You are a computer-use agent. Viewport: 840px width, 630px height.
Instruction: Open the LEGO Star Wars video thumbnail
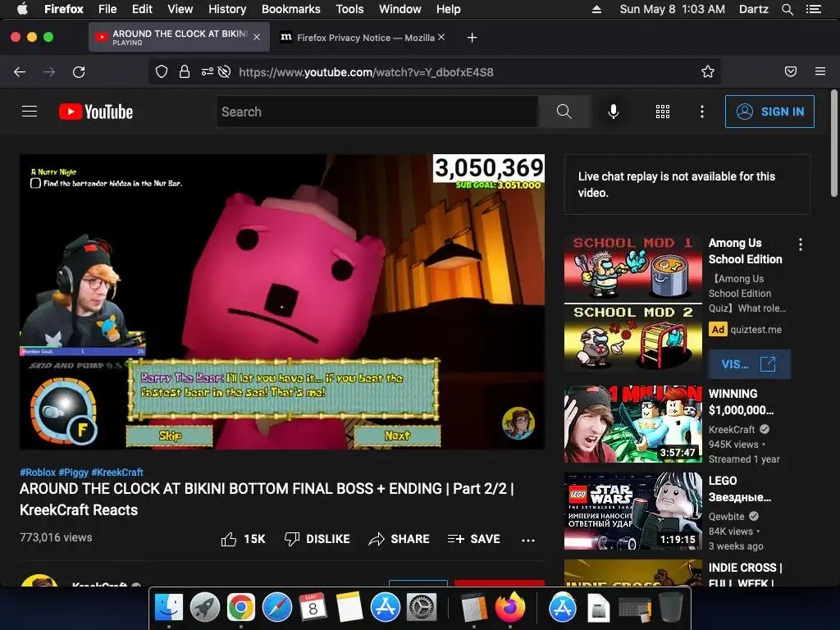pyautogui.click(x=633, y=511)
